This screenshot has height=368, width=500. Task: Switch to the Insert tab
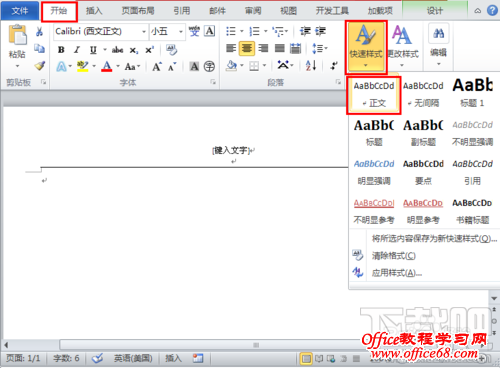tap(94, 11)
